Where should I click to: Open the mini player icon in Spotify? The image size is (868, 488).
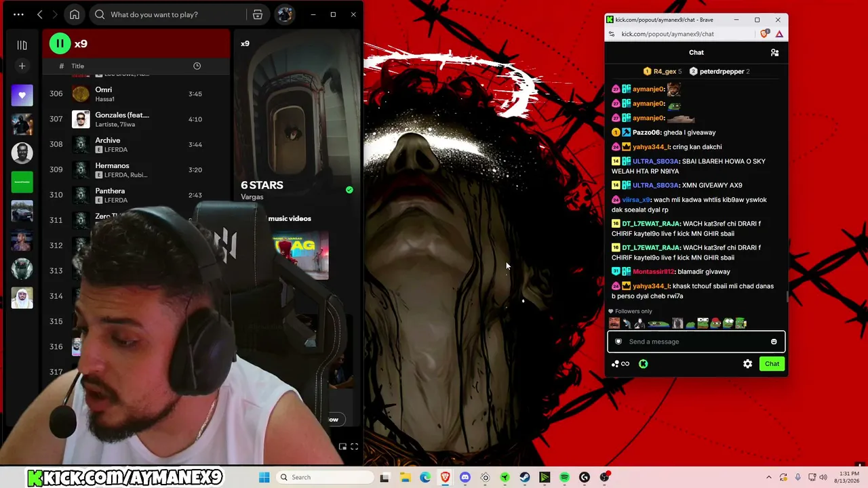pos(342,447)
